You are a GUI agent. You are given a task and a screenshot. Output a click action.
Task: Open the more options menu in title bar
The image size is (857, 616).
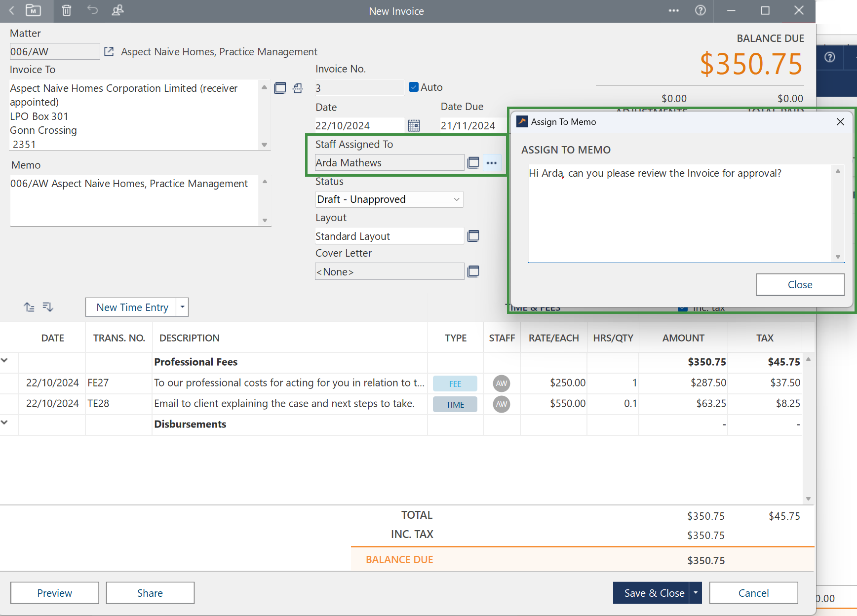click(673, 10)
